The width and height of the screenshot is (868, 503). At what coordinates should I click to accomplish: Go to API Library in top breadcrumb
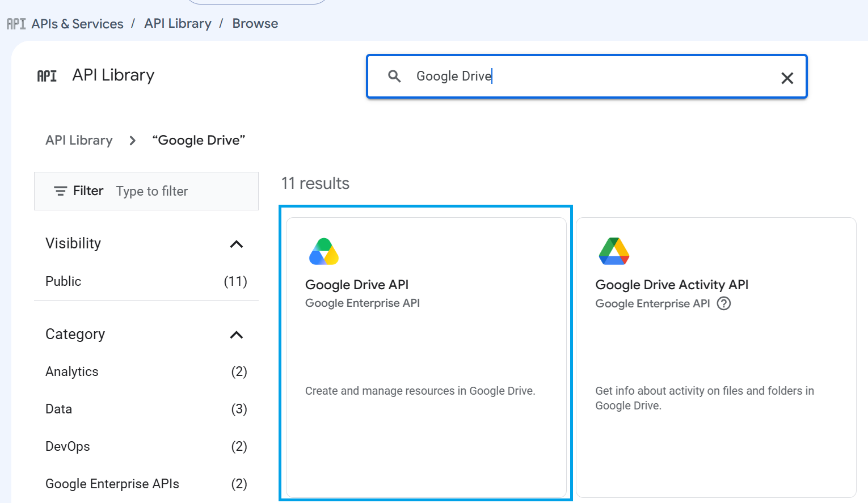click(178, 23)
